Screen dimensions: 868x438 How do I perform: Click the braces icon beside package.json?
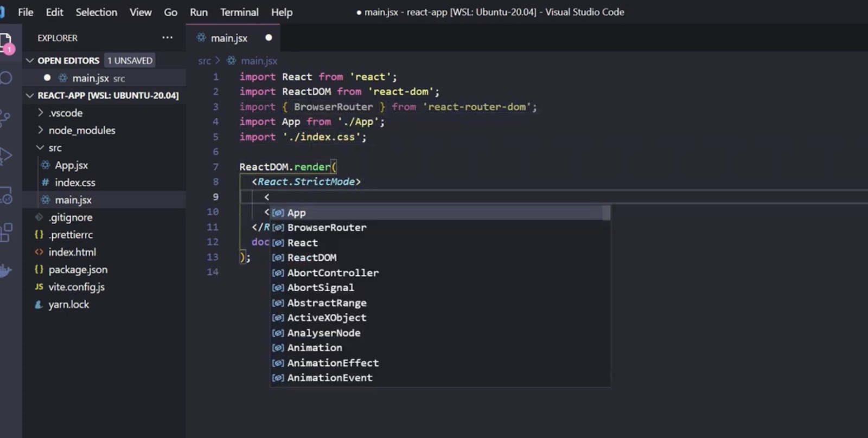(39, 269)
